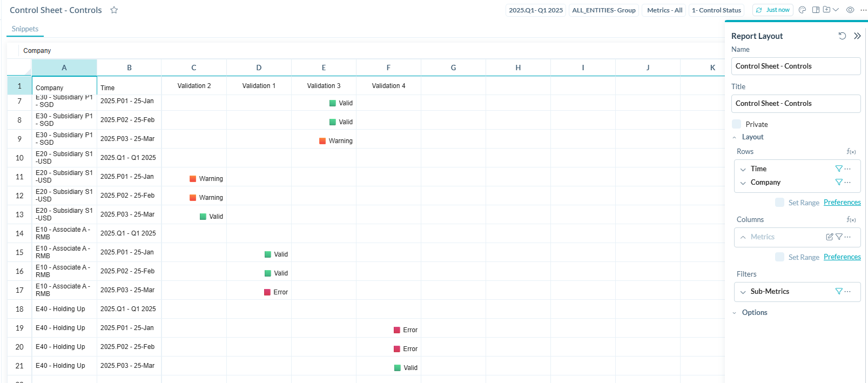Check Set Range under Columns
Viewport: 868px width, 383px height.
779,257
